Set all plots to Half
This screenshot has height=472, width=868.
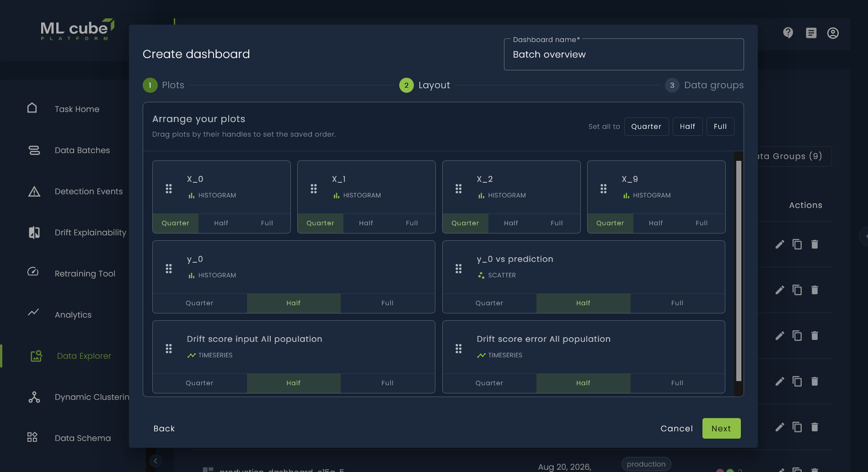[687, 127]
